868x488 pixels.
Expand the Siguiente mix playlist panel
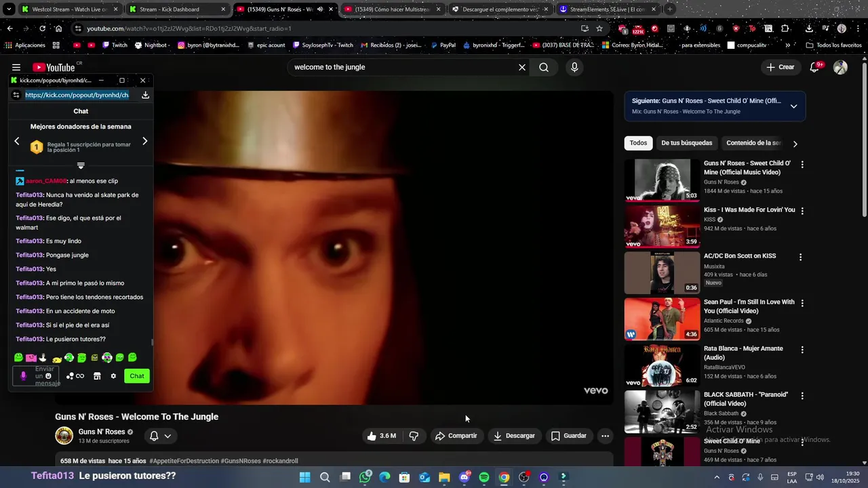(793, 106)
